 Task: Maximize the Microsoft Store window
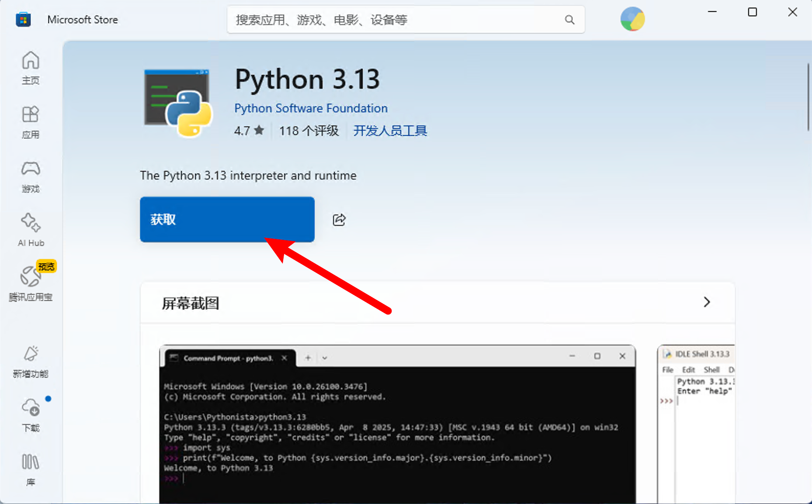pyautogui.click(x=753, y=12)
